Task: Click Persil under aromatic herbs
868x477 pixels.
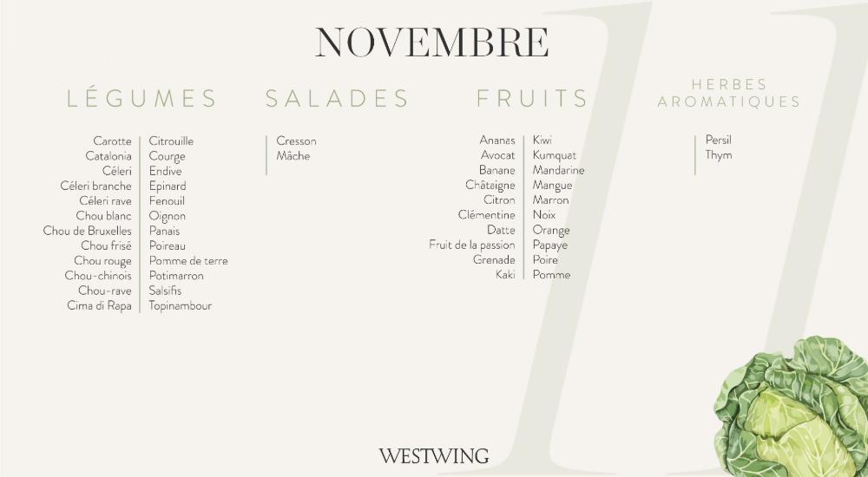Action: pyautogui.click(x=719, y=140)
